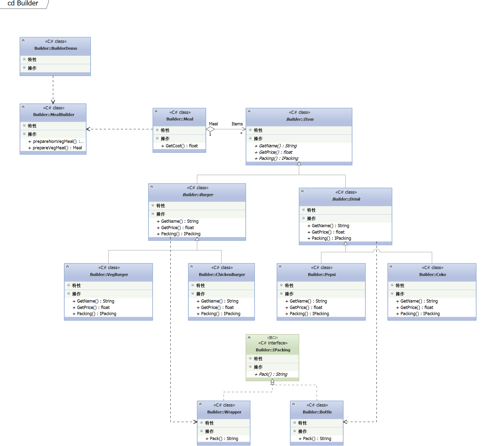
Task: Toggle 特性 section in BuilderDemo class
Action: tap(24, 59)
